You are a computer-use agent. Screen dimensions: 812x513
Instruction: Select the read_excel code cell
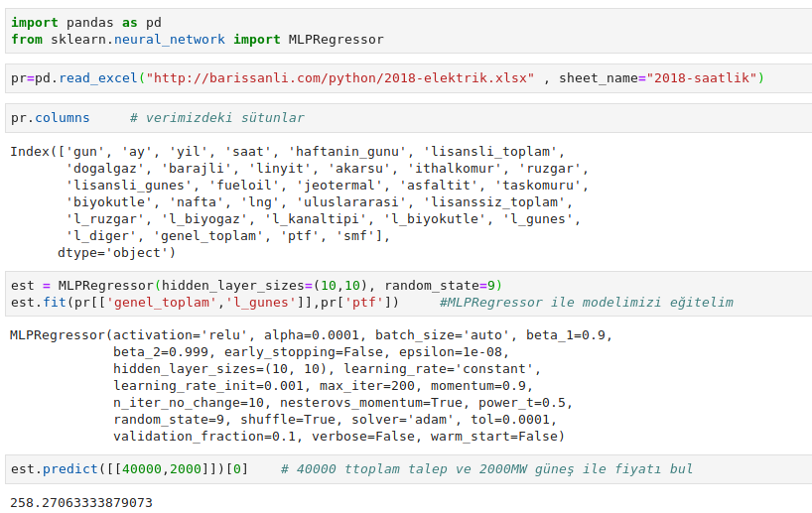(x=409, y=78)
